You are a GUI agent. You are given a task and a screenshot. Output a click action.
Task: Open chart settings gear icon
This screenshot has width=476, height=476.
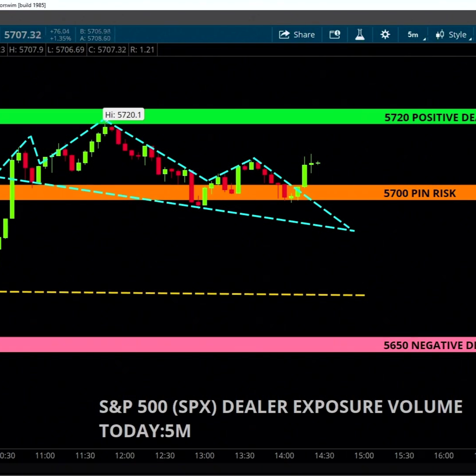coord(385,34)
